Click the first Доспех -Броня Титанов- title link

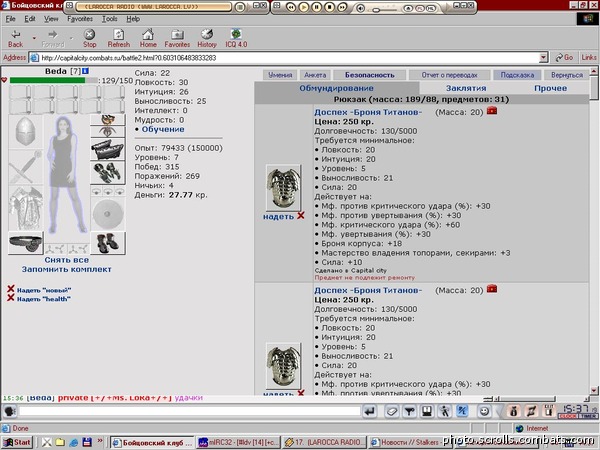click(x=368, y=112)
